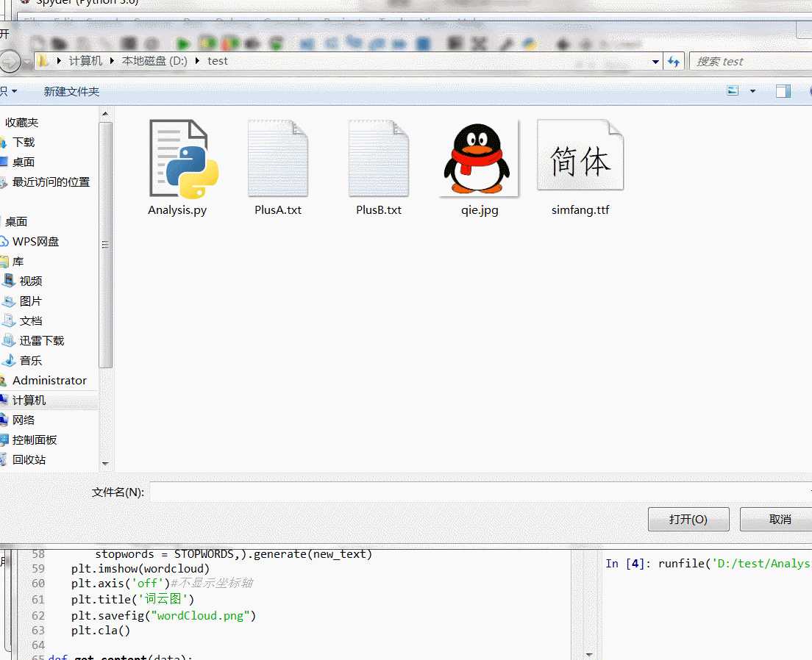Select the 收藏夹 header in sidebar
The width and height of the screenshot is (812, 660).
pos(22,123)
